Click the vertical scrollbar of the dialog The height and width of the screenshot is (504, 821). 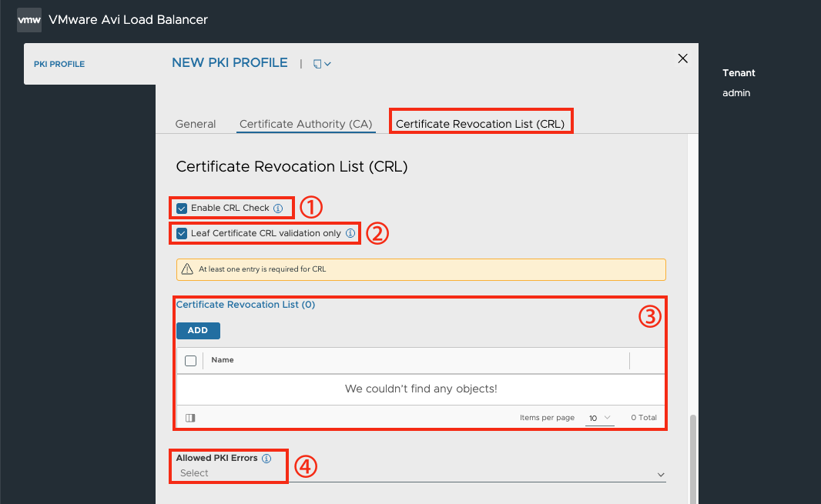pos(692,458)
